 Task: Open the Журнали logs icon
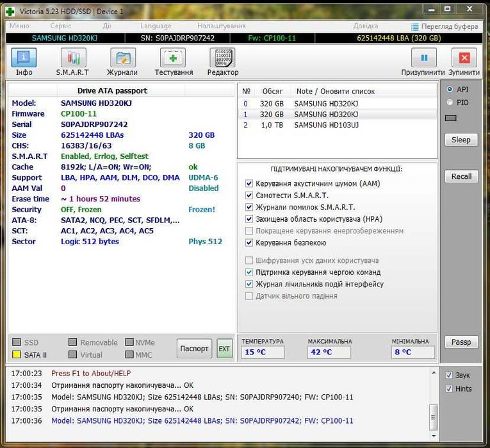click(x=122, y=58)
